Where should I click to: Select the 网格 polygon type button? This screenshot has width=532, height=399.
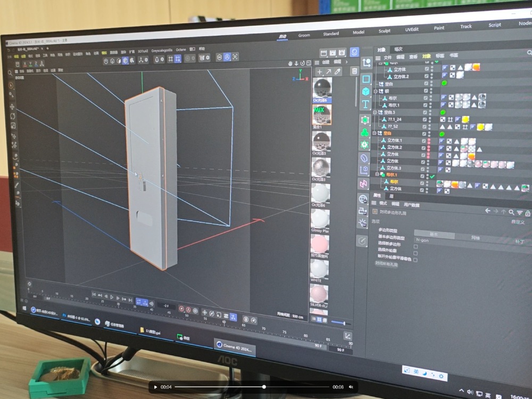click(x=476, y=238)
